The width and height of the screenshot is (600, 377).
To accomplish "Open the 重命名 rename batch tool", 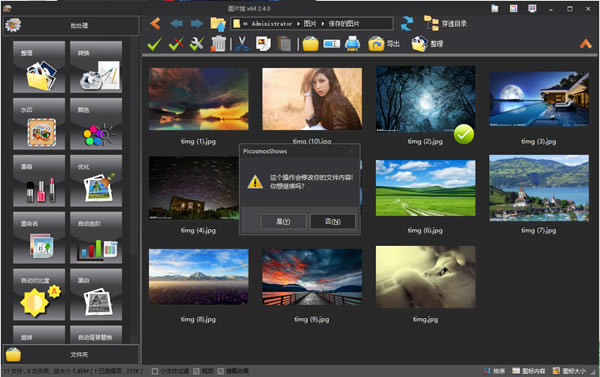I will 39,237.
